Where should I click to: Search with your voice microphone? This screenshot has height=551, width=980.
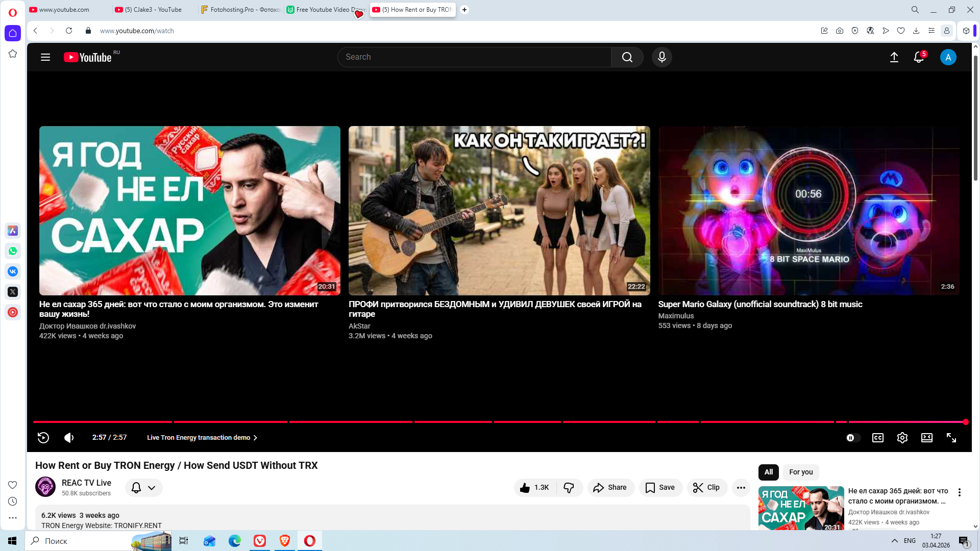tap(661, 57)
